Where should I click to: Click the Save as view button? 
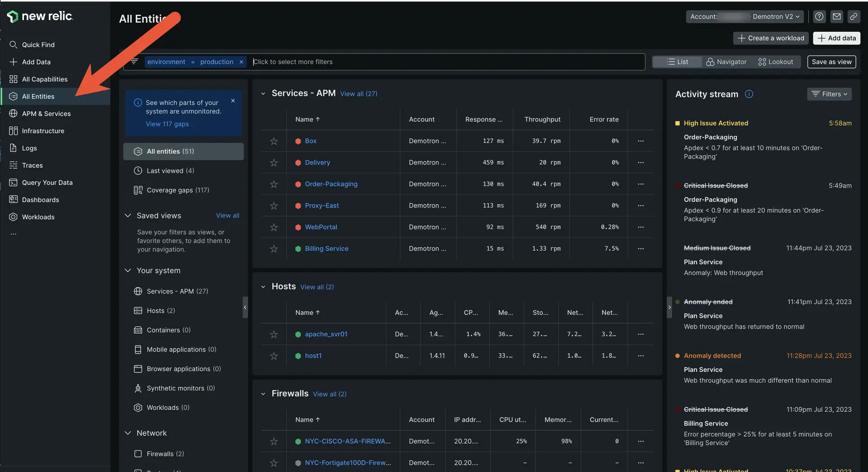tap(831, 62)
